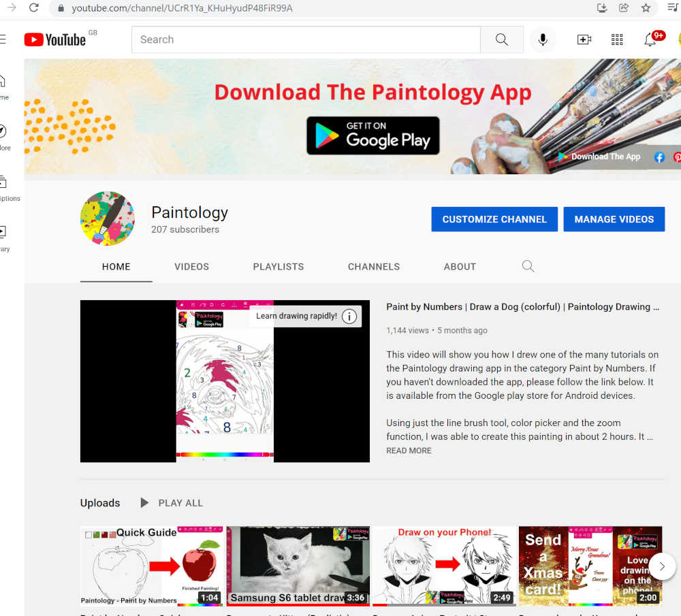Play all uploads

(172, 503)
